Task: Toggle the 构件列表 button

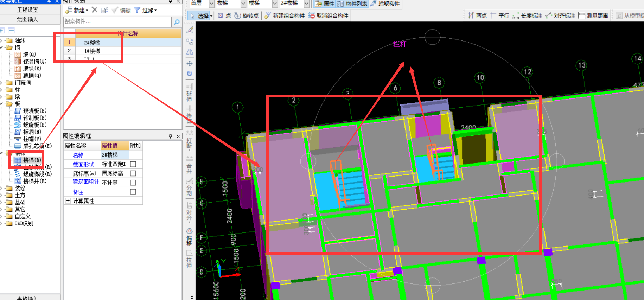Action: click(352, 4)
